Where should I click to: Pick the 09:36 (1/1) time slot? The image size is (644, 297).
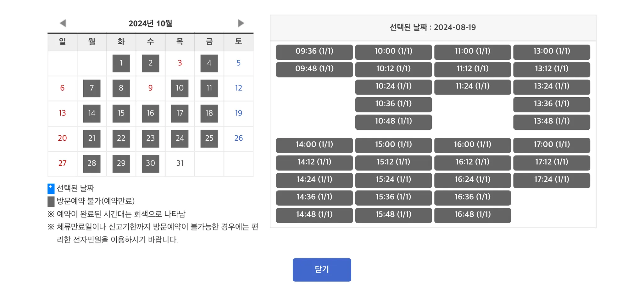(x=314, y=52)
